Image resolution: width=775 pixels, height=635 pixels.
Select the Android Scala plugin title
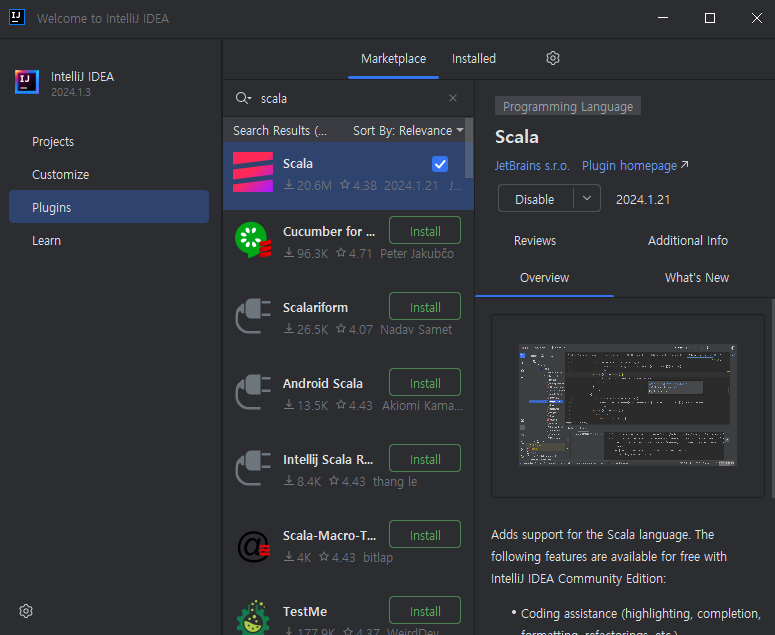323,383
